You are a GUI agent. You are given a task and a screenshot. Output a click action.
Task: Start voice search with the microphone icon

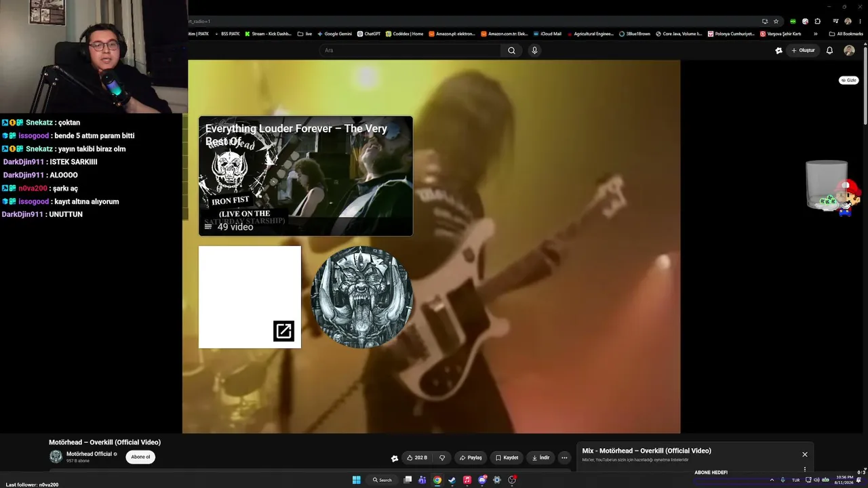534,50
